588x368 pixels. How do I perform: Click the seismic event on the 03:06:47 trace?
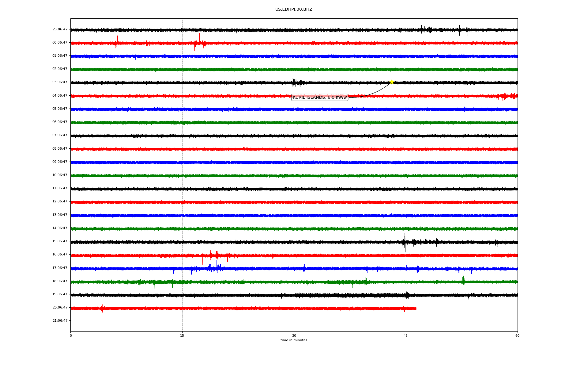point(296,82)
